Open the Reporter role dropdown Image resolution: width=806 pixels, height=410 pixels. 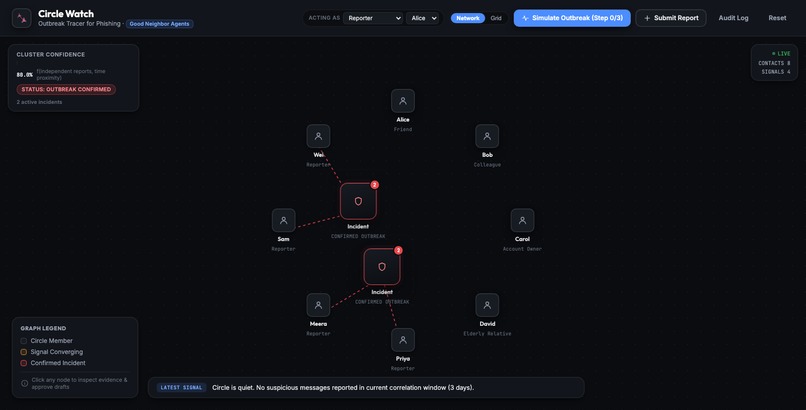coord(373,18)
